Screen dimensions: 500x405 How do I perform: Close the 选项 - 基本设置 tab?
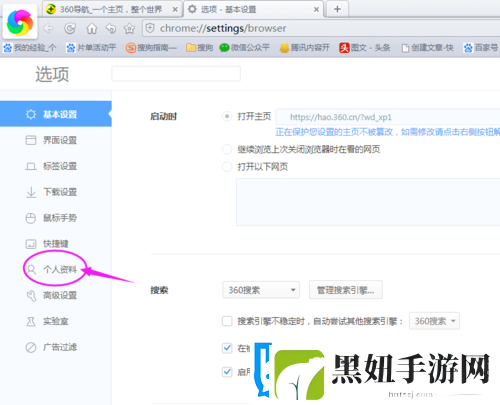pos(316,10)
